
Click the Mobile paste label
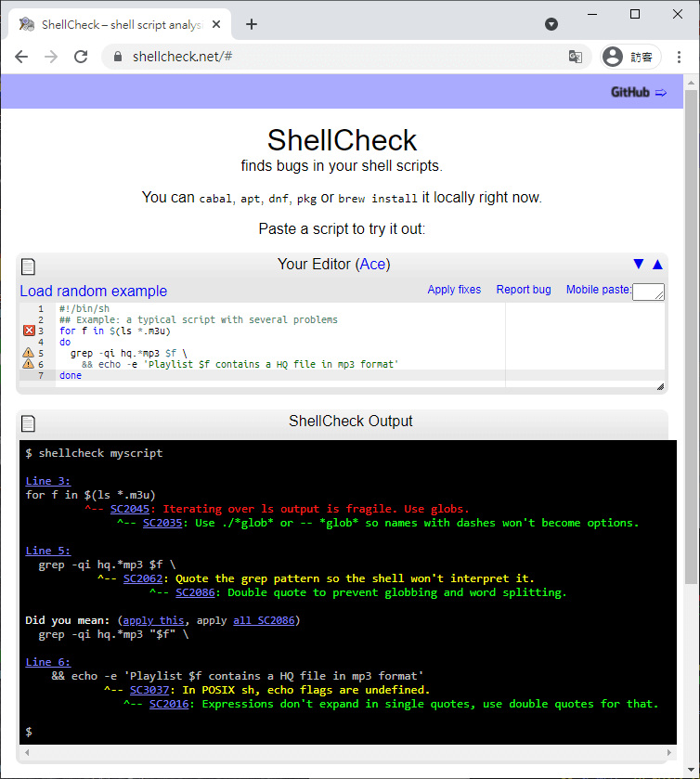point(599,290)
